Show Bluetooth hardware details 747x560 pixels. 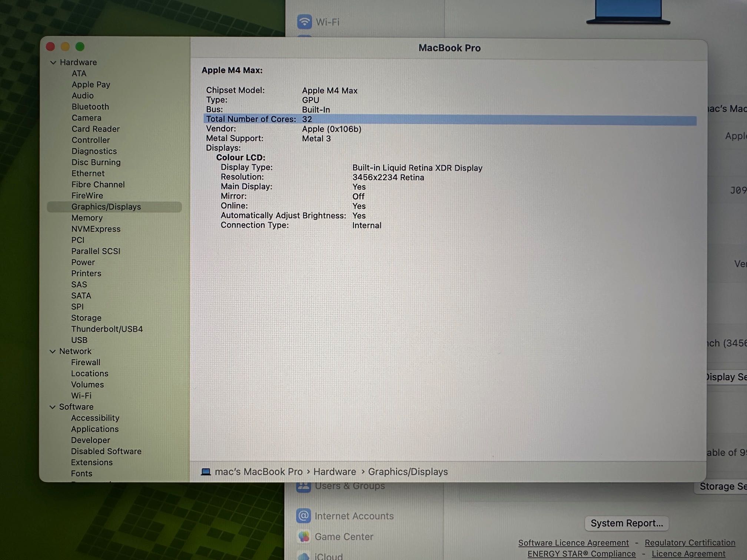pos(90,107)
